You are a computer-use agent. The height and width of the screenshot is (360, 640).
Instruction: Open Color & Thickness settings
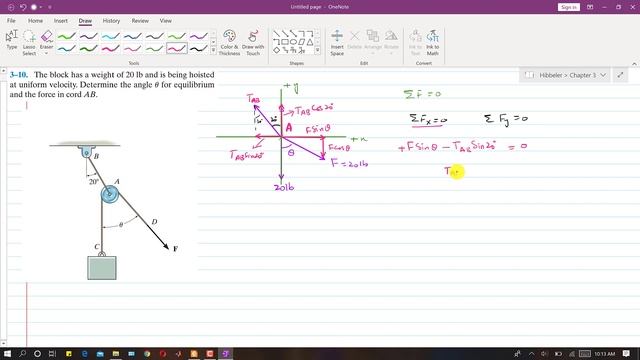pos(229,42)
